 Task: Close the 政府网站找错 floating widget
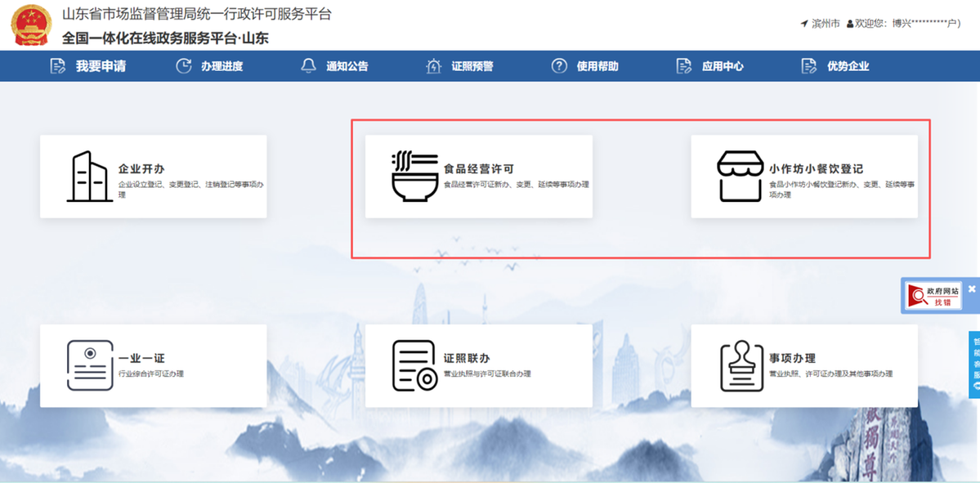pyautogui.click(x=972, y=289)
